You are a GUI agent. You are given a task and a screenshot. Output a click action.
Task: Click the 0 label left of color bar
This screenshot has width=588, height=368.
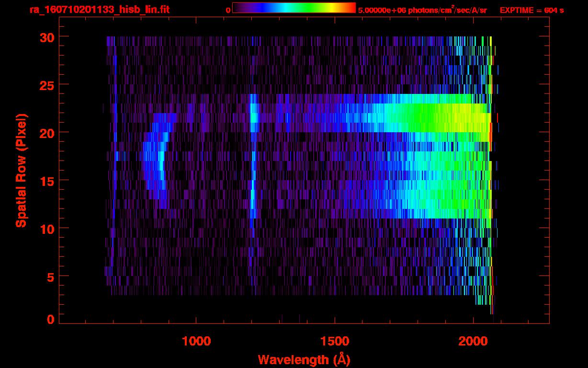click(228, 10)
